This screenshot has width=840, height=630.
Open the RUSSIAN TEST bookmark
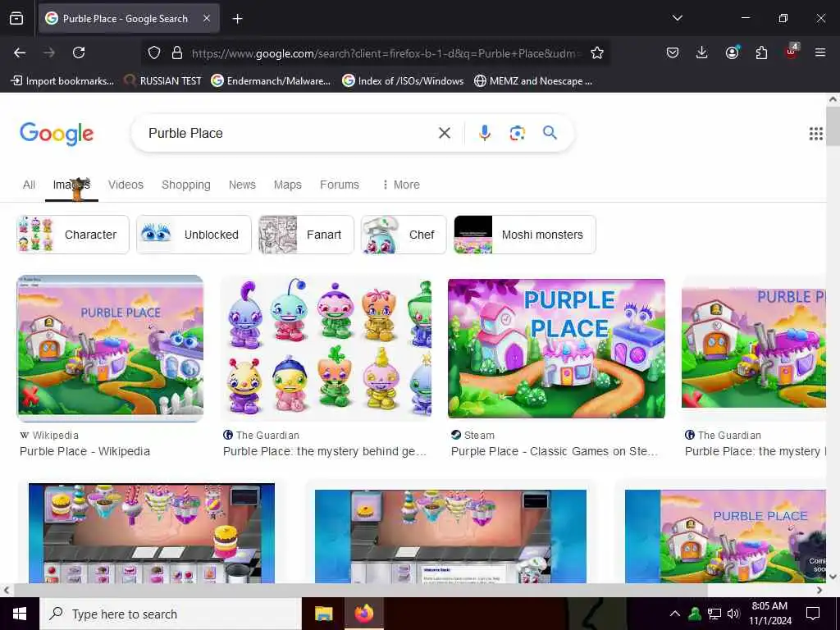[163, 81]
